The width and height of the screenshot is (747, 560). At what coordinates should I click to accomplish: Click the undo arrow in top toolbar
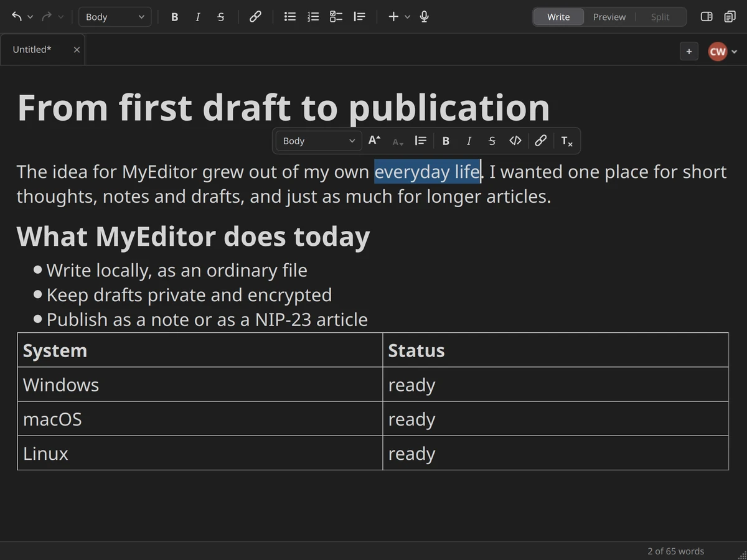pyautogui.click(x=17, y=17)
